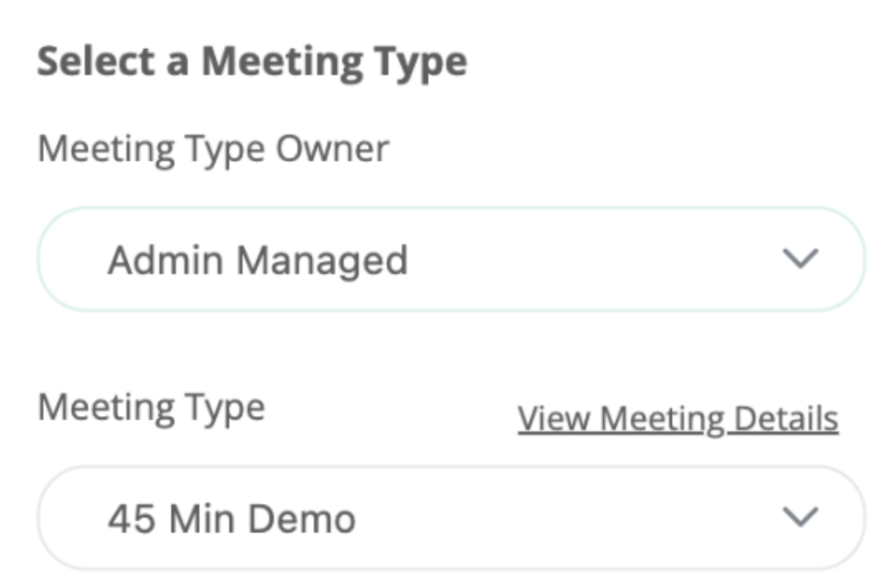Click the word 'Select' in the heading

tap(96, 61)
